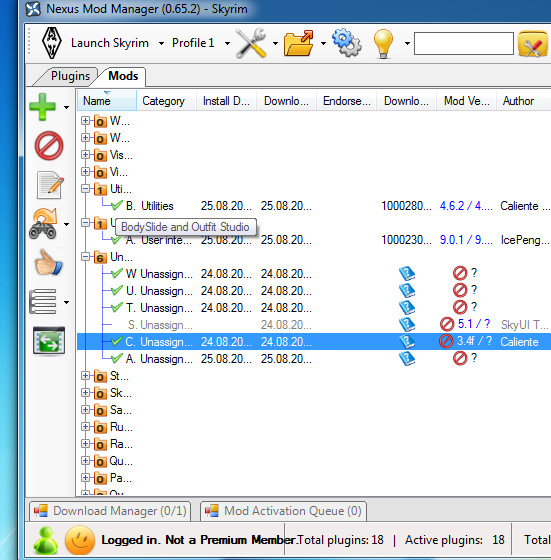Viewport: 551px width, 560px height.
Task: Click the open folder icon in toolbar
Action: click(x=299, y=43)
